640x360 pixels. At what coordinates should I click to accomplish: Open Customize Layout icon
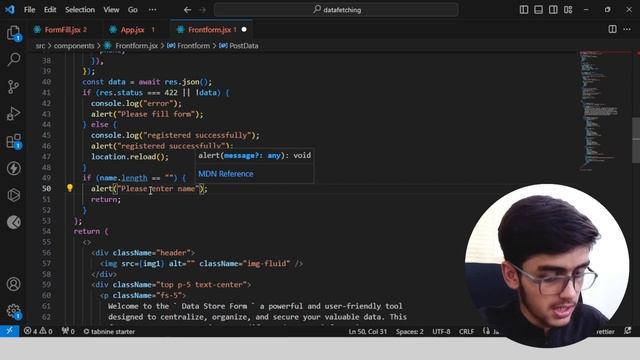point(568,10)
